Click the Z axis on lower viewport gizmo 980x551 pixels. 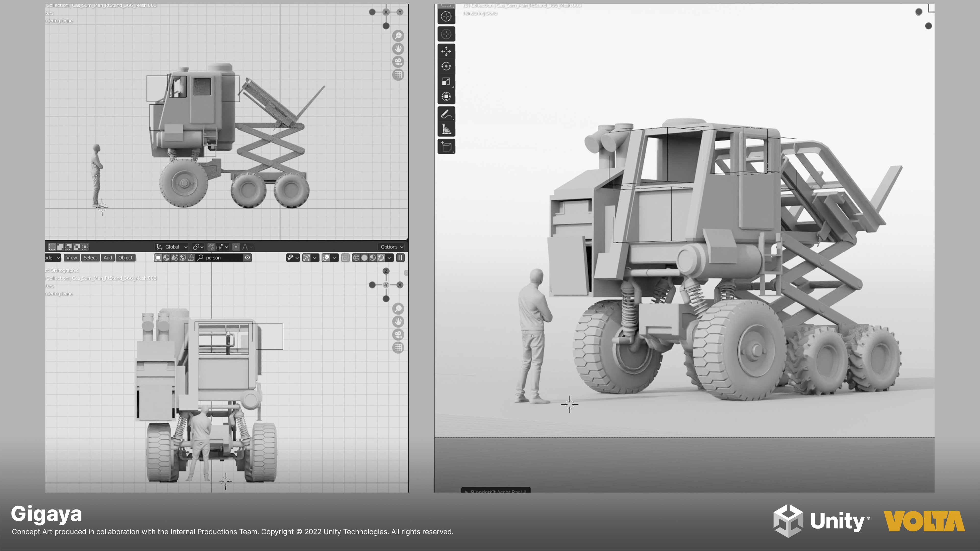(x=386, y=271)
